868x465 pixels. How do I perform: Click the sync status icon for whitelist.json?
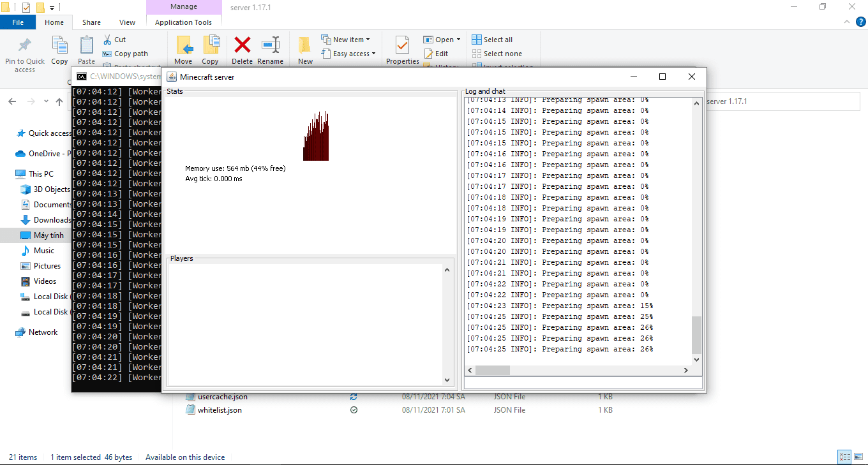tap(354, 410)
